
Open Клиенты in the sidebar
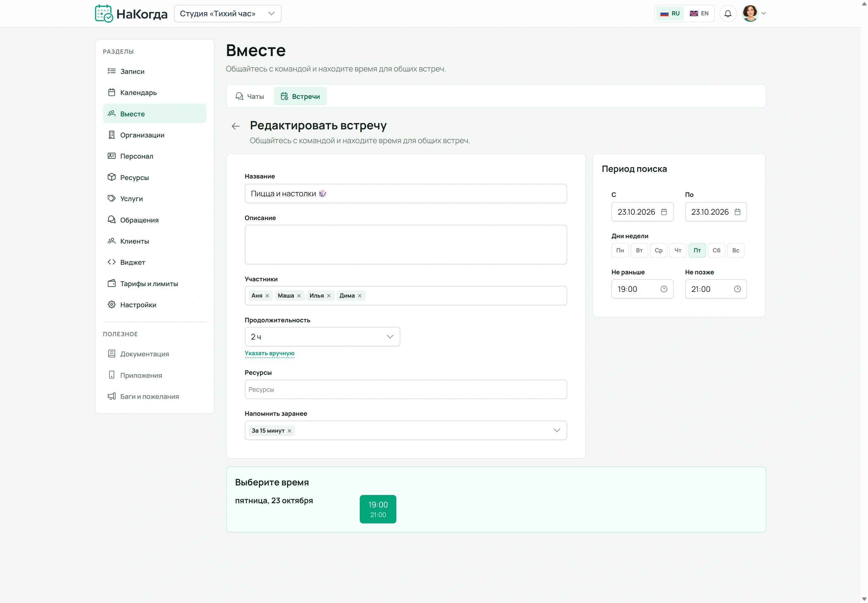click(x=155, y=241)
